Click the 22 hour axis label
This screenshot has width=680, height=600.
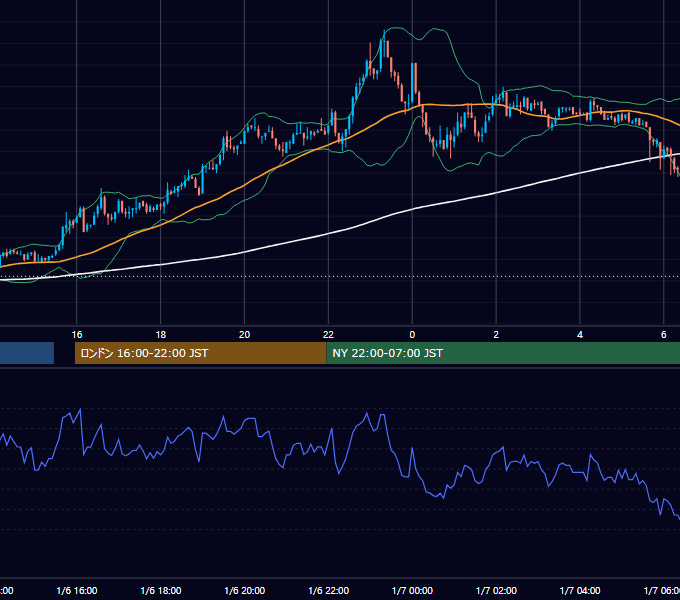328,335
